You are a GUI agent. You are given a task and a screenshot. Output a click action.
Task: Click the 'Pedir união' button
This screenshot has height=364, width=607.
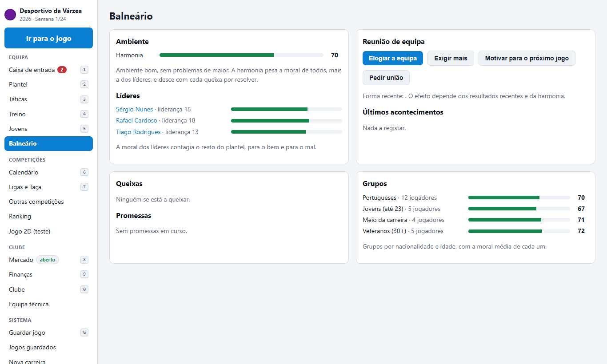386,78
